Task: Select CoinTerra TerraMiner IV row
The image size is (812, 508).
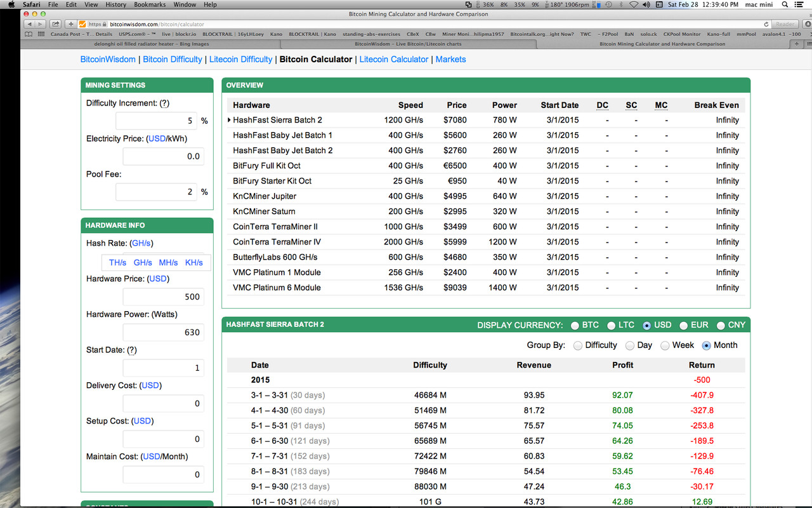Action: 486,242
